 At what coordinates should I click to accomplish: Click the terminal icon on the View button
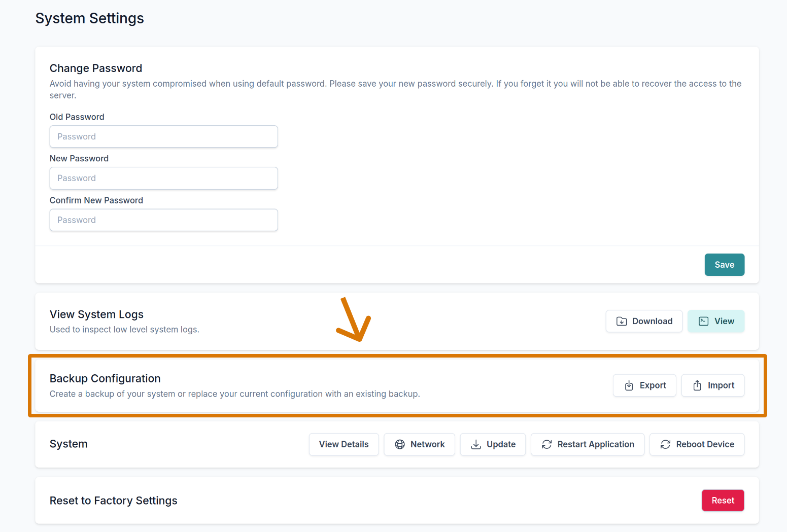(703, 321)
